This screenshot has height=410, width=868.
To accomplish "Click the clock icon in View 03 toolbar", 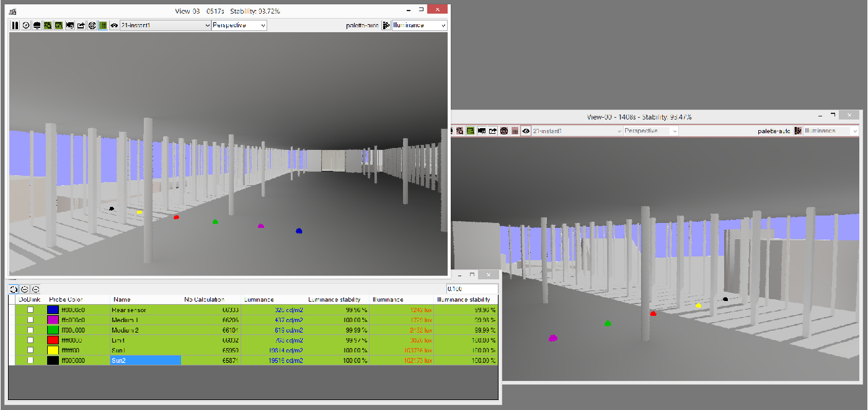I will pyautogui.click(x=26, y=25).
